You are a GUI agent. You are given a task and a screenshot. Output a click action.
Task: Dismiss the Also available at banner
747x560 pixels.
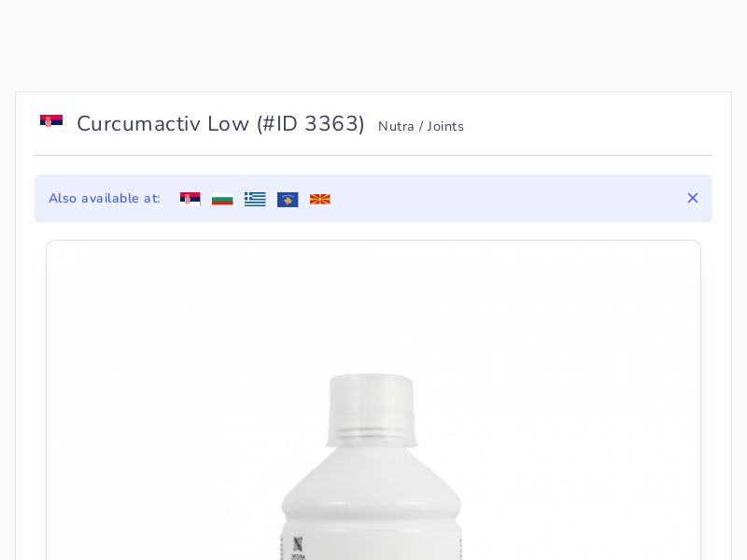pyautogui.click(x=693, y=198)
